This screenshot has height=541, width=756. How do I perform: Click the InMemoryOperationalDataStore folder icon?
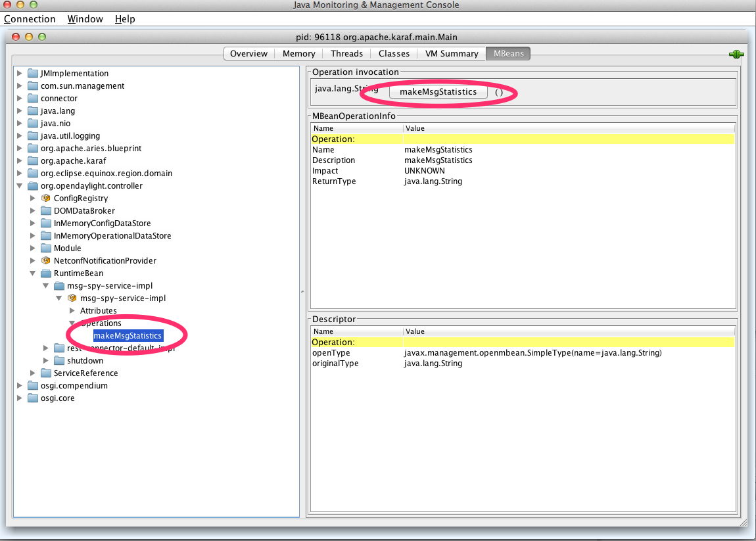[46, 236]
